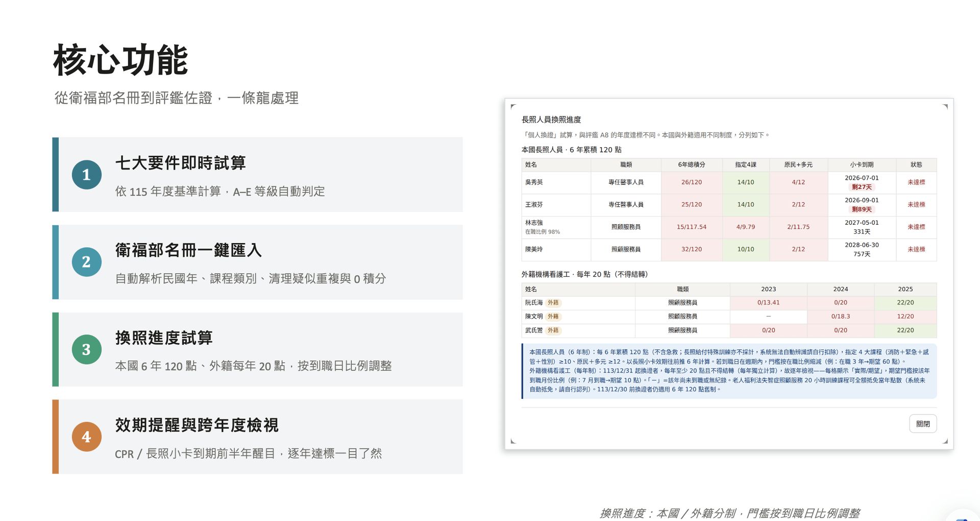Click the 12/20 cell for 2025
This screenshot has width=980, height=521.
coord(905,317)
